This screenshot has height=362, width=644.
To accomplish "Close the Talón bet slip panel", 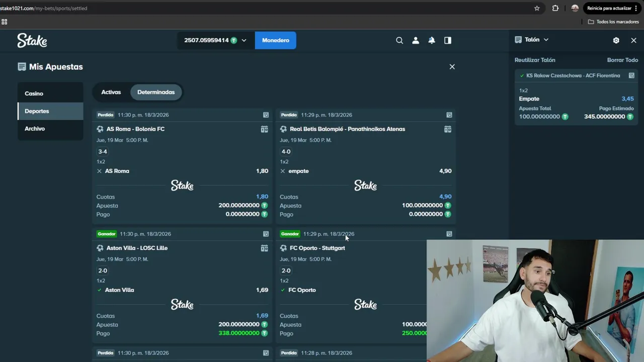I will [x=633, y=40].
